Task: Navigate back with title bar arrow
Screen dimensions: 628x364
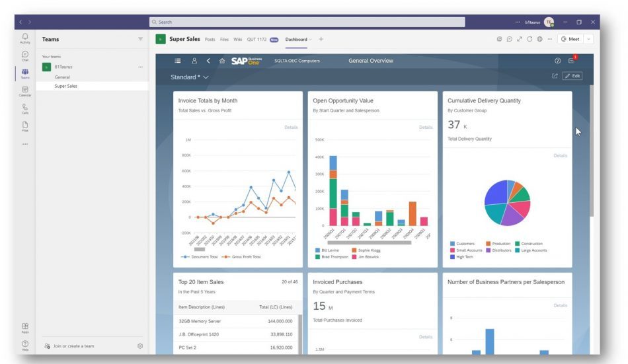Action: click(20, 22)
